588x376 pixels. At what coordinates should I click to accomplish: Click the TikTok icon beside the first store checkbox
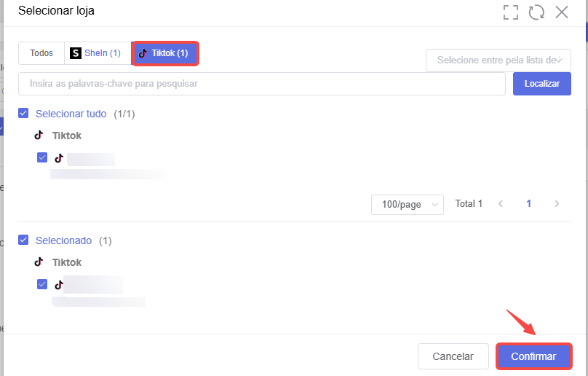59,158
